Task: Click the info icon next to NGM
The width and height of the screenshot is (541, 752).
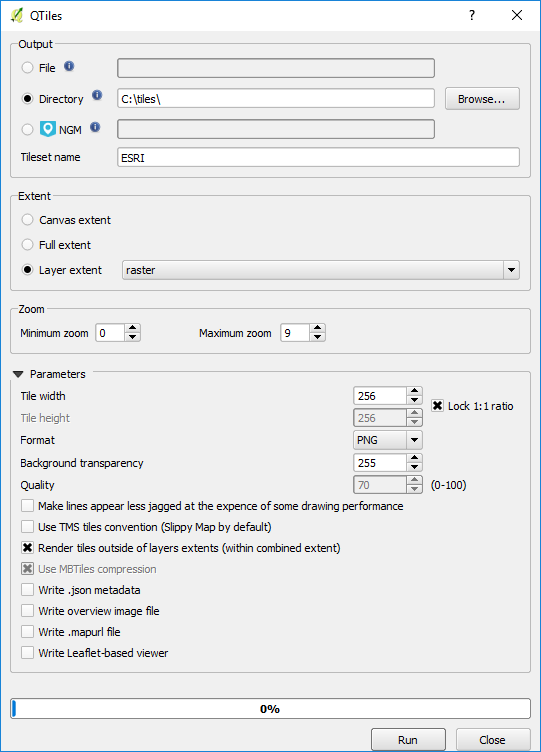Action: click(x=95, y=127)
